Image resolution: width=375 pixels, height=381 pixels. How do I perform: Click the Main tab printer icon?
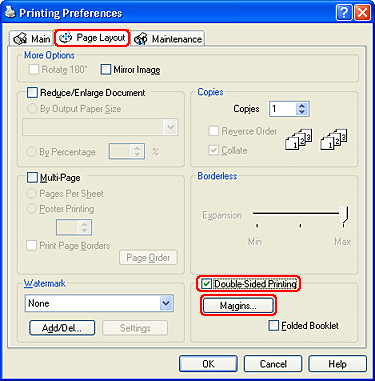[20, 39]
